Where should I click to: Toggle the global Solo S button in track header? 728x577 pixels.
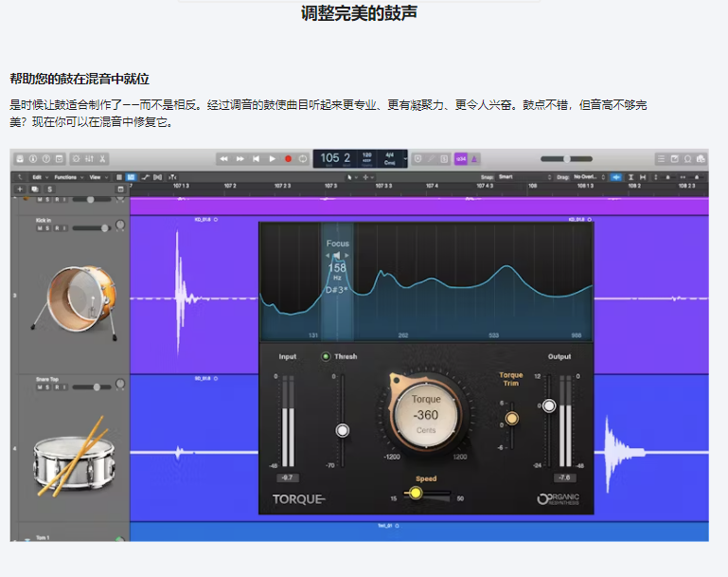49,189
